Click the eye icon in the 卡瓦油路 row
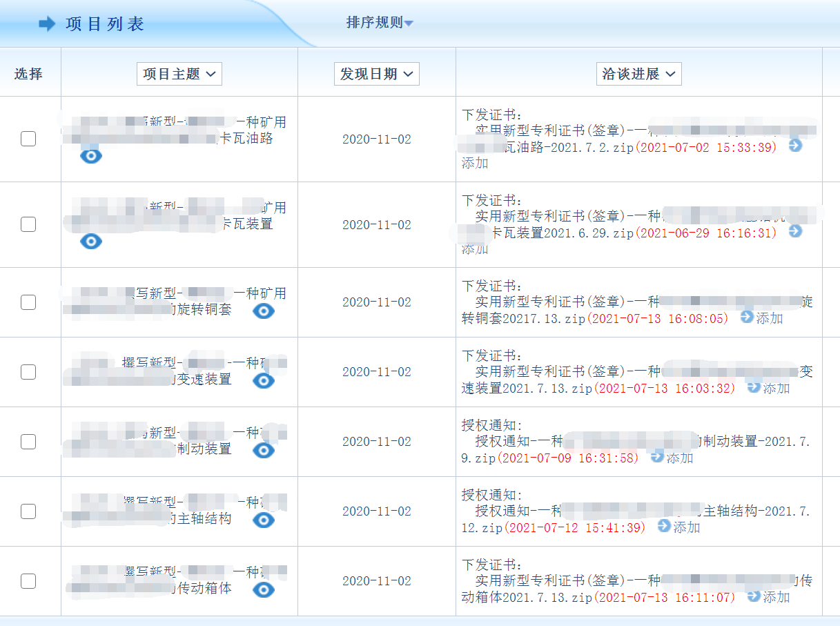This screenshot has height=626, width=840. tap(91, 155)
